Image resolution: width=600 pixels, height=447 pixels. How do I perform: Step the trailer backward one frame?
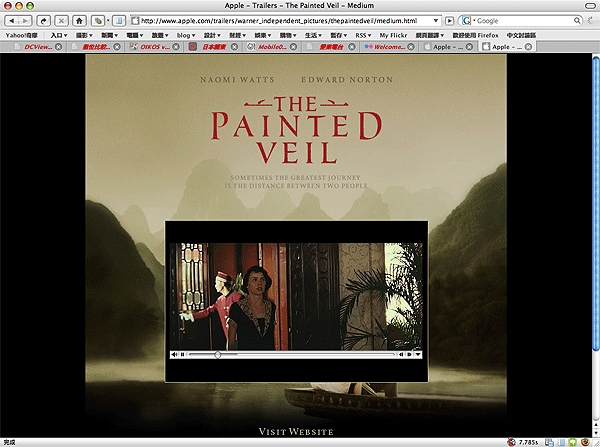pyautogui.click(x=401, y=354)
